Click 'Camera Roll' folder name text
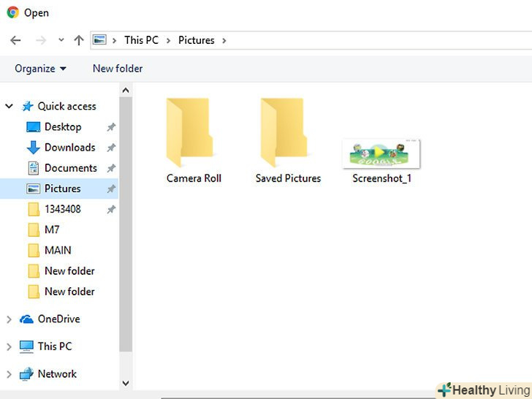 point(194,178)
